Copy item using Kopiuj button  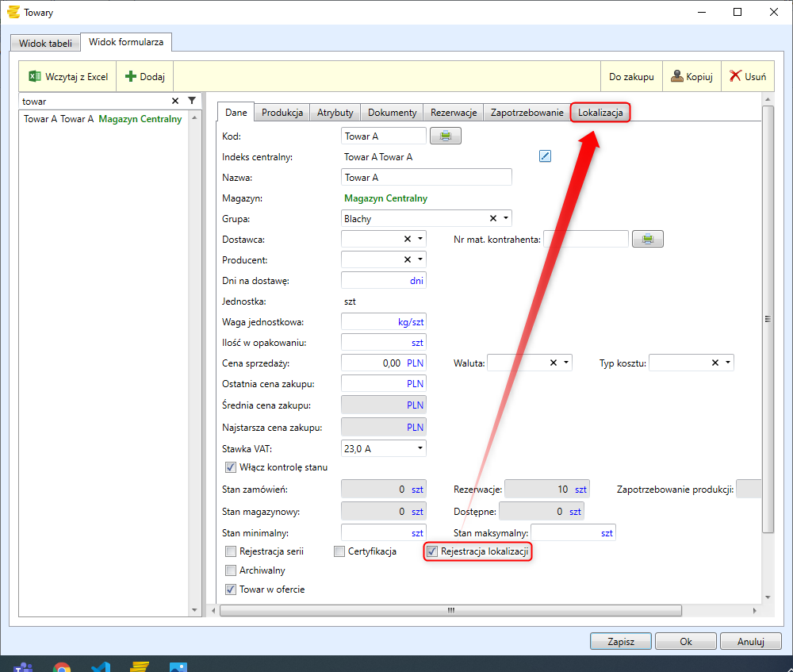(691, 77)
